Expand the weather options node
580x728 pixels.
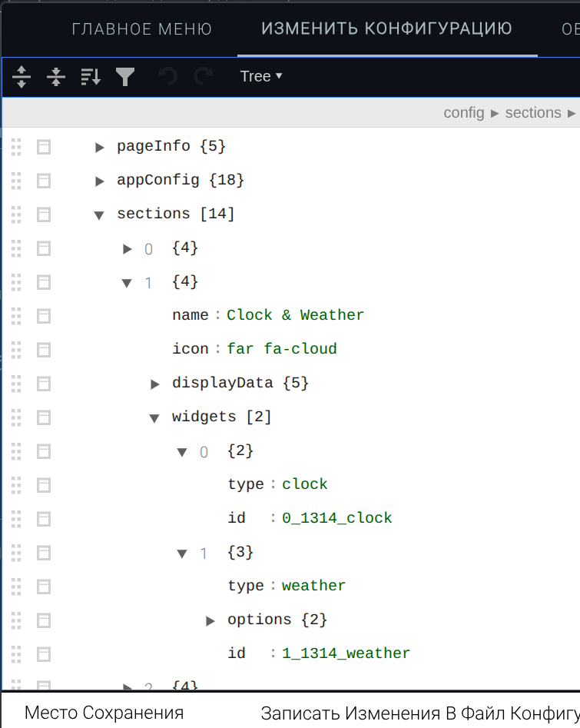click(210, 620)
